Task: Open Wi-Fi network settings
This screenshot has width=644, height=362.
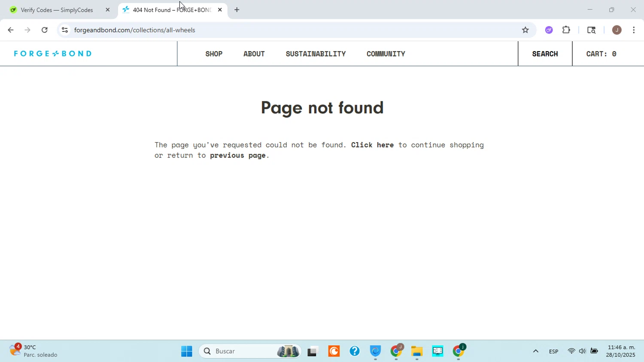Action: (x=571, y=351)
